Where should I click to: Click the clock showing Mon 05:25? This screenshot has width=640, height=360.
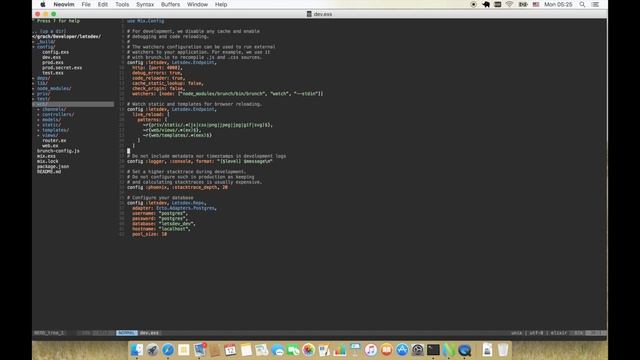tap(558, 4)
